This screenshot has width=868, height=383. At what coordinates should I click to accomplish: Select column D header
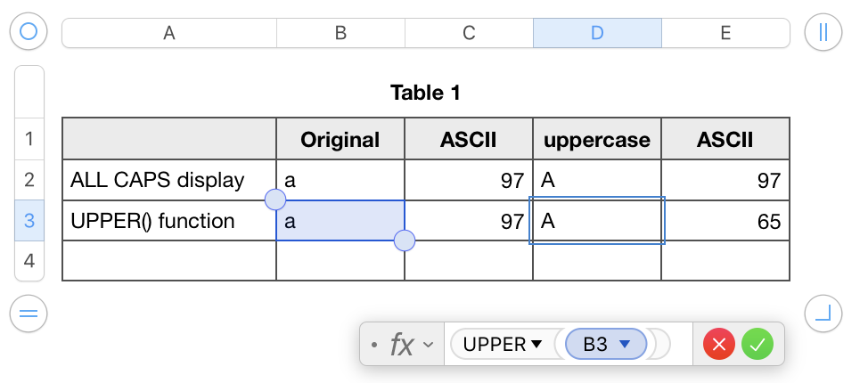(x=597, y=33)
